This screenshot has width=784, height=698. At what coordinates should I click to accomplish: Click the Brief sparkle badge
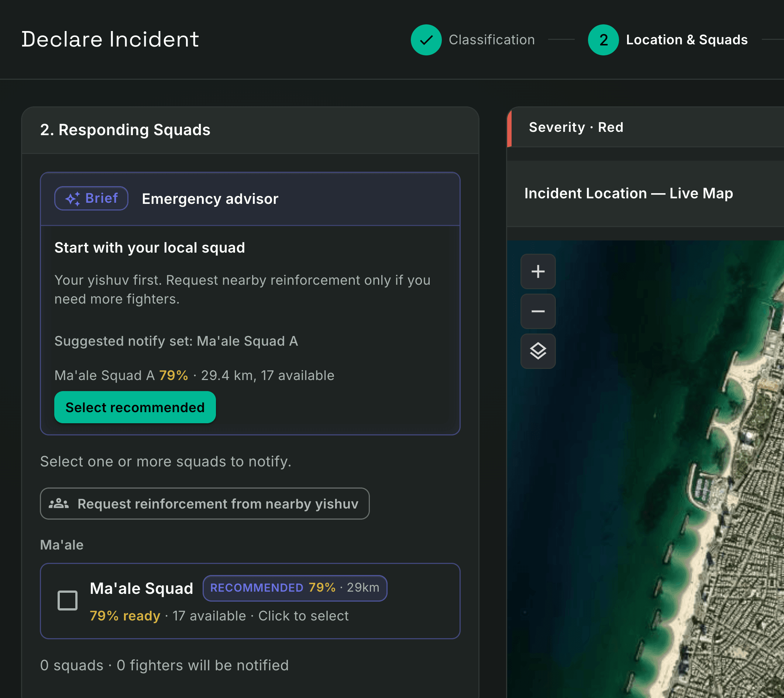point(91,198)
